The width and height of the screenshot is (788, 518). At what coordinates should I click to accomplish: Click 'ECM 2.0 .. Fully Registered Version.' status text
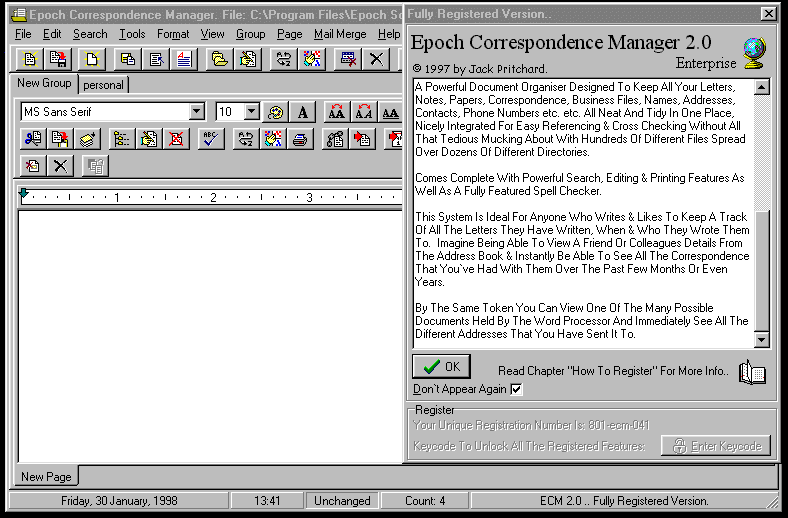point(624,501)
